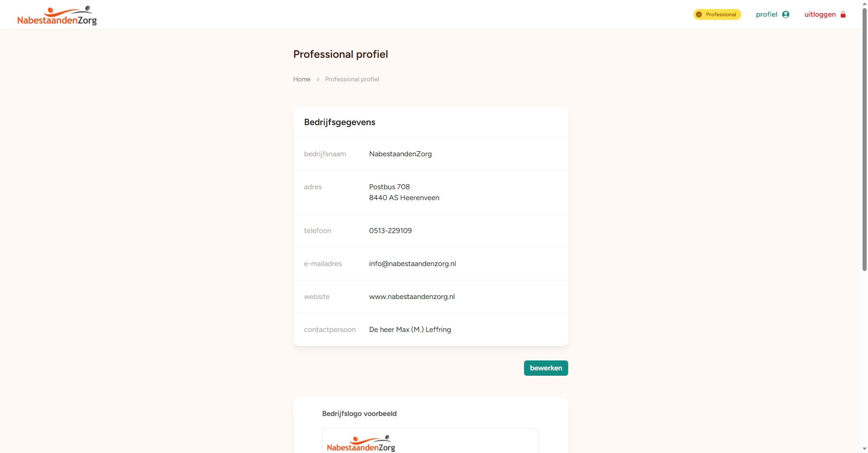Screen dimensions: 868x453
Task: Click the NabestaandenZorg logo in header
Action: pos(57,15)
